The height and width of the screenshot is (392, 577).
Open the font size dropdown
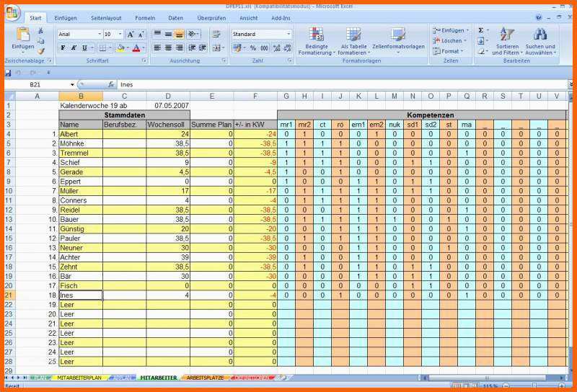tap(120, 34)
